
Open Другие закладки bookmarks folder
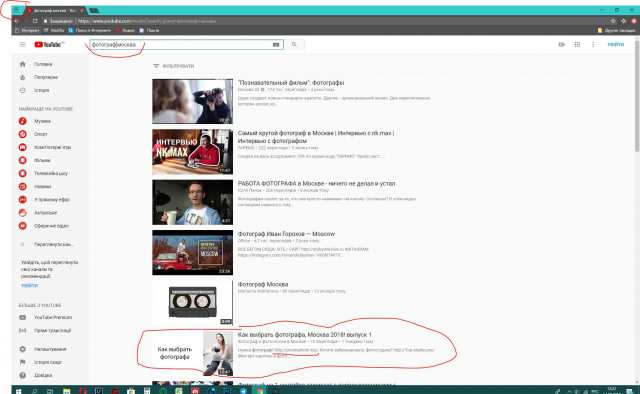616,30
